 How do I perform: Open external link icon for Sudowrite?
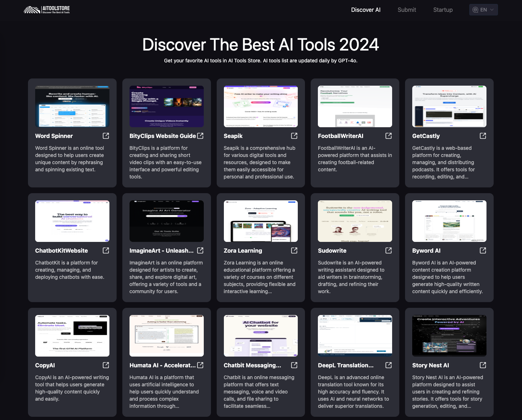click(x=389, y=250)
